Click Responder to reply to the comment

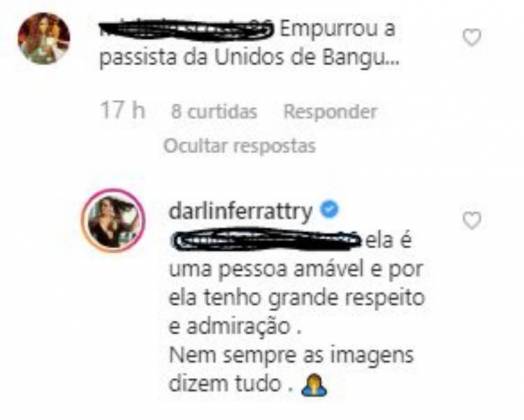[x=330, y=112]
